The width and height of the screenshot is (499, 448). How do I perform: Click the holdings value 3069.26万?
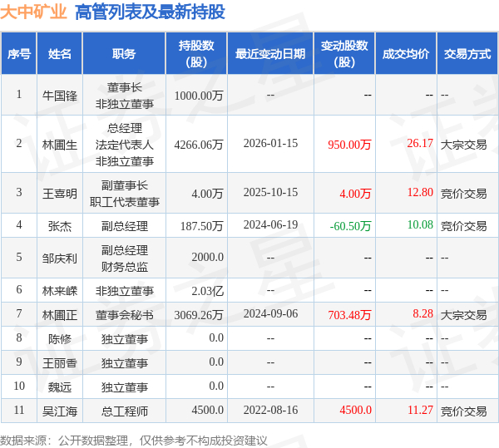coord(199,315)
